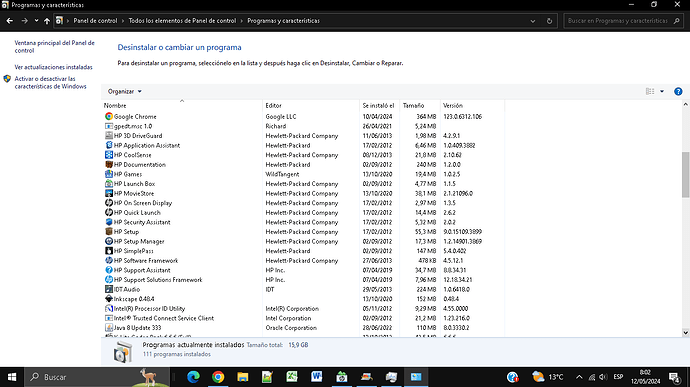Select the HP Support Solutions Framework row
This screenshot has height=387, width=690.
coord(304,280)
